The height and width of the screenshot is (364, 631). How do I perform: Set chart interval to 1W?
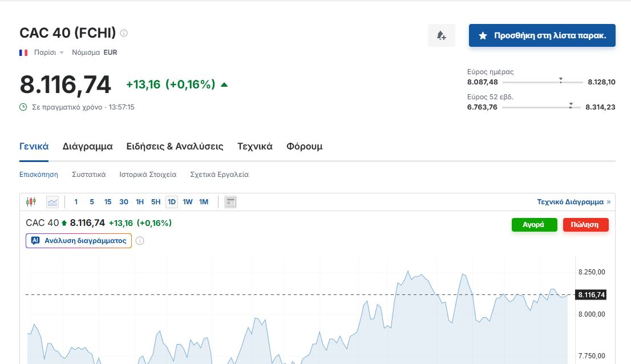[x=188, y=201]
